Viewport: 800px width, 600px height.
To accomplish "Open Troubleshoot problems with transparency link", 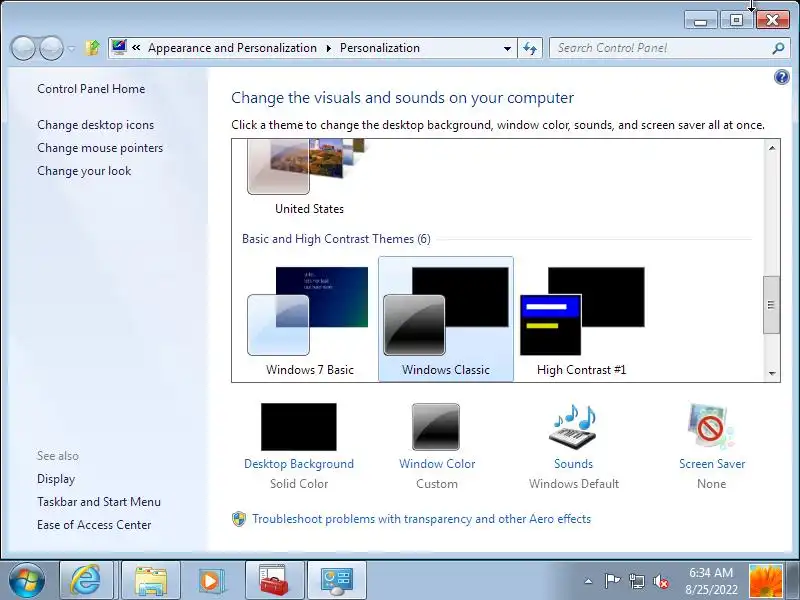I will (x=421, y=519).
